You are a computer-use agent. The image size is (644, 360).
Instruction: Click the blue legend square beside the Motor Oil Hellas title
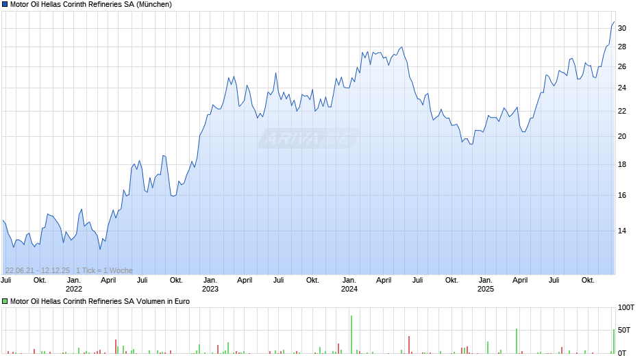tap(5, 5)
